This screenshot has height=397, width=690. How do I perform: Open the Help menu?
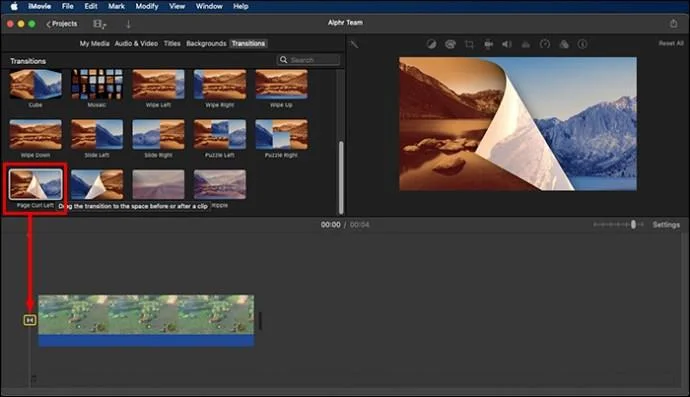coord(241,6)
